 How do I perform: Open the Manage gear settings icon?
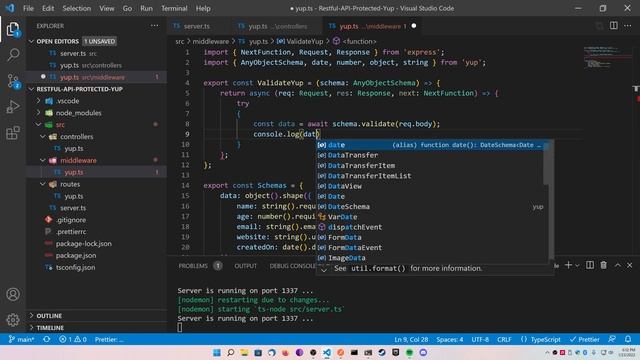[x=13, y=320]
